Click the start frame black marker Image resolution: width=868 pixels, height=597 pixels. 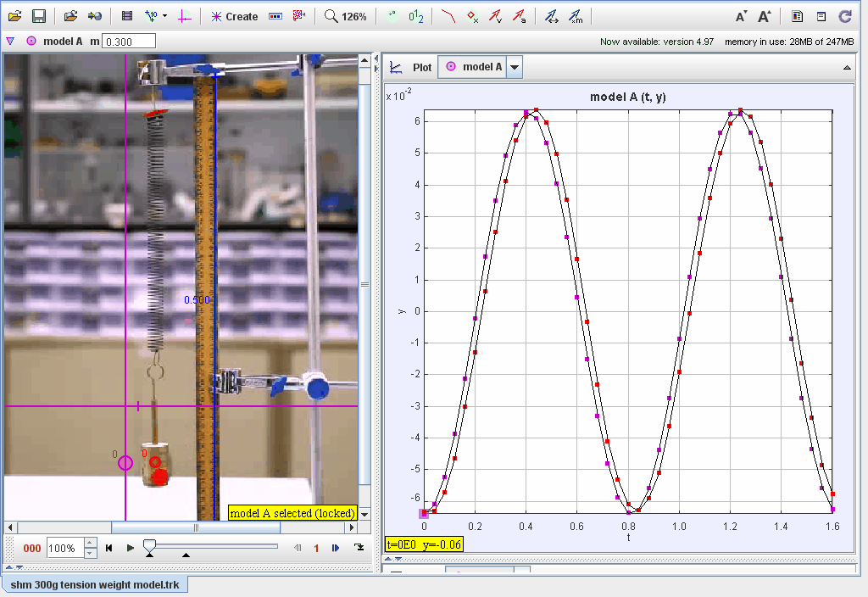click(x=149, y=555)
